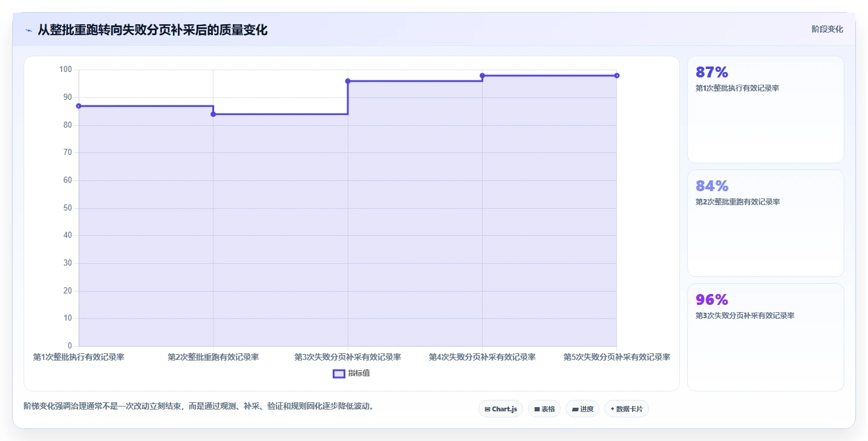Toggle the 指标值 legend item
The height and width of the screenshot is (441, 868).
coord(351,373)
